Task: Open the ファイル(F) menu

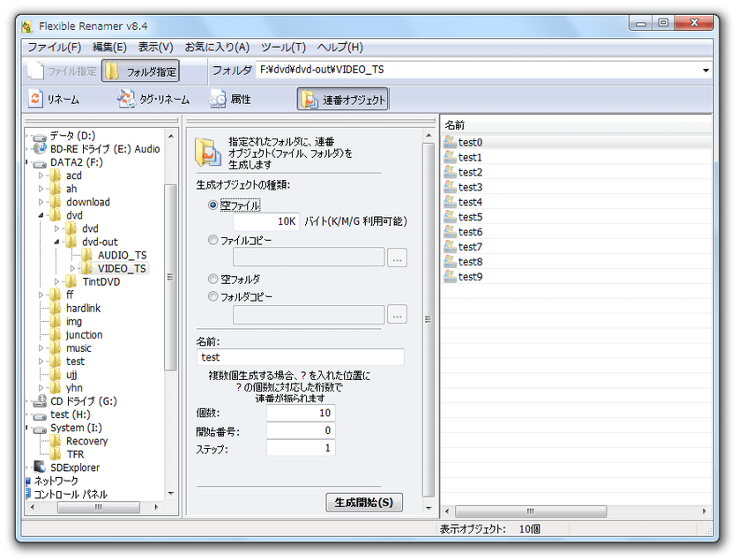Action: (54, 47)
